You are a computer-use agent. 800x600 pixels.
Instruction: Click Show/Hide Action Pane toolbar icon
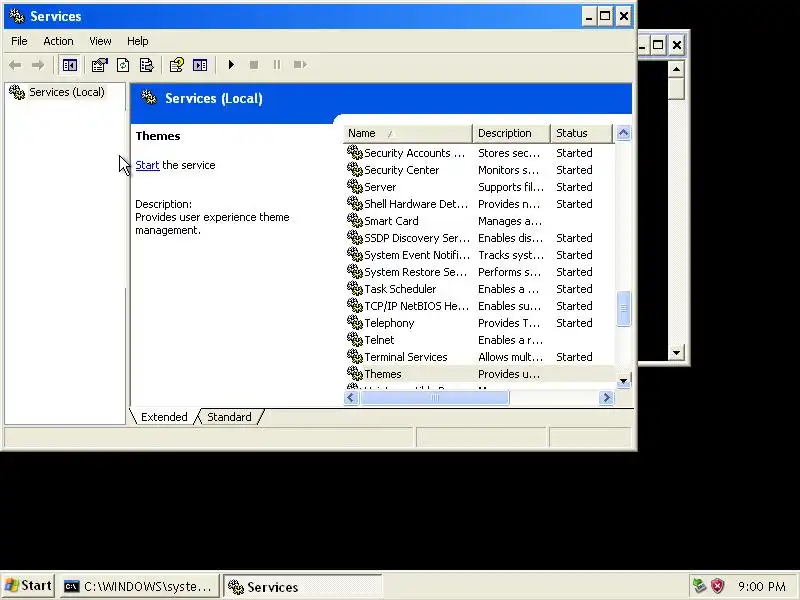(x=200, y=65)
